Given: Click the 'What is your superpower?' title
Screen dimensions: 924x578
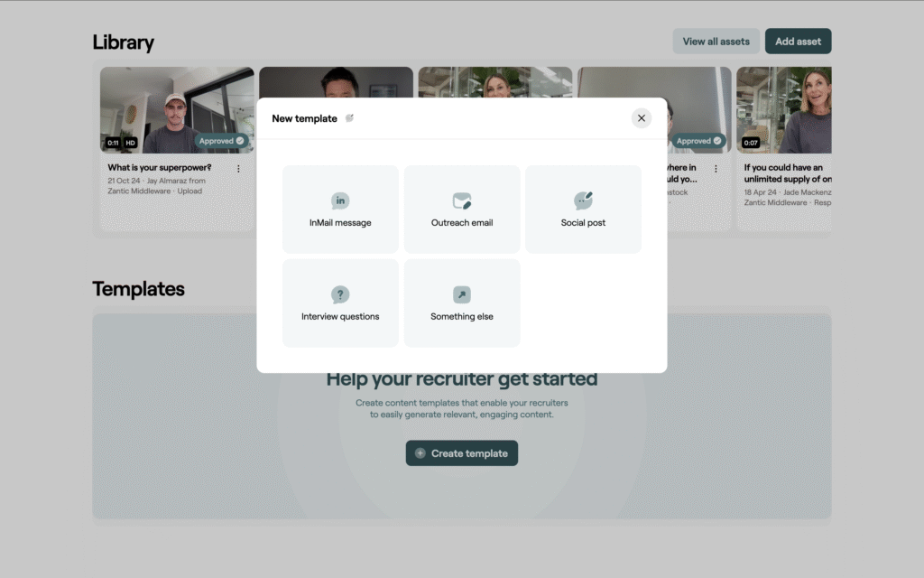Looking at the screenshot, I should (x=159, y=167).
